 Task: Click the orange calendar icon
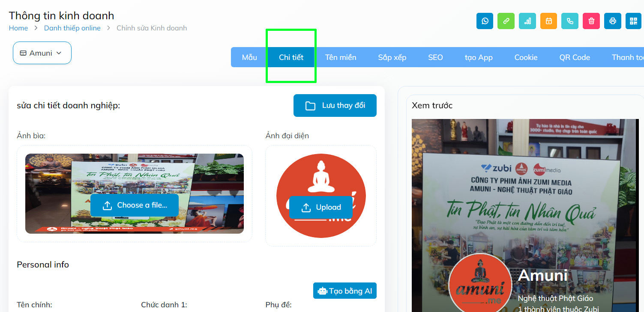[548, 21]
